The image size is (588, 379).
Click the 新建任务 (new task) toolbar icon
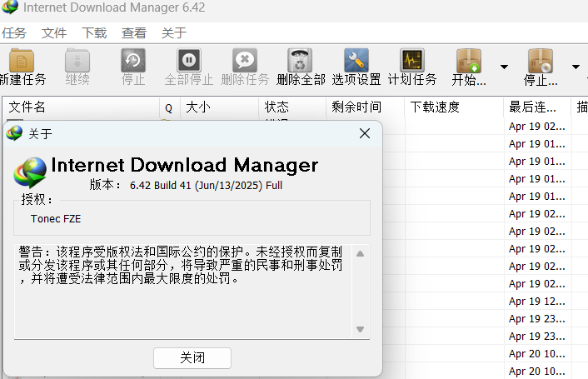tap(22, 60)
